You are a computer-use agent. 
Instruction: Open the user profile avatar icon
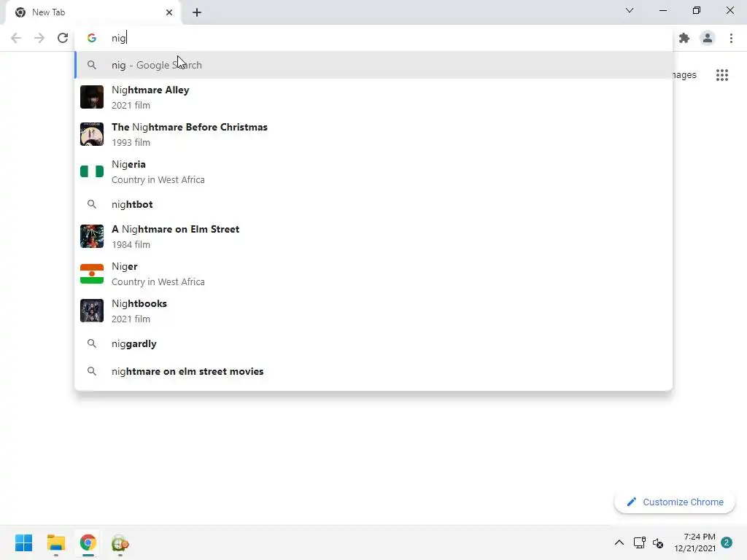[708, 38]
